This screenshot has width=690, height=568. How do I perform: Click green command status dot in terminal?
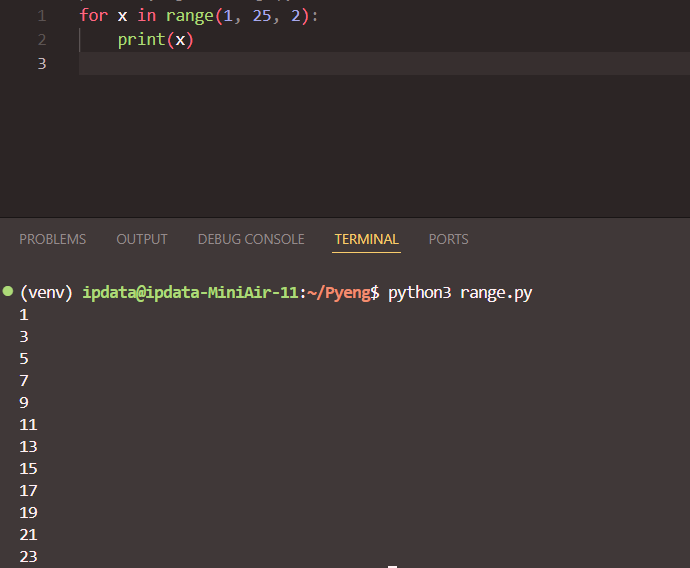coord(8,291)
